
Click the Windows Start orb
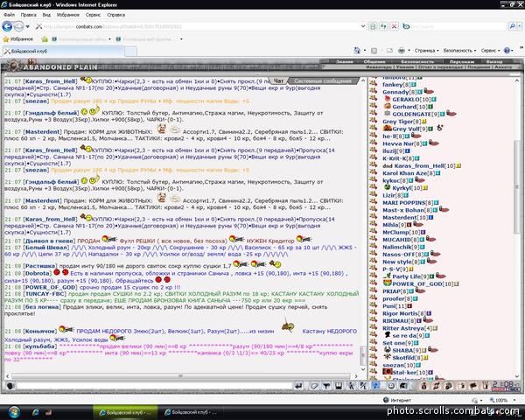coord(14,412)
